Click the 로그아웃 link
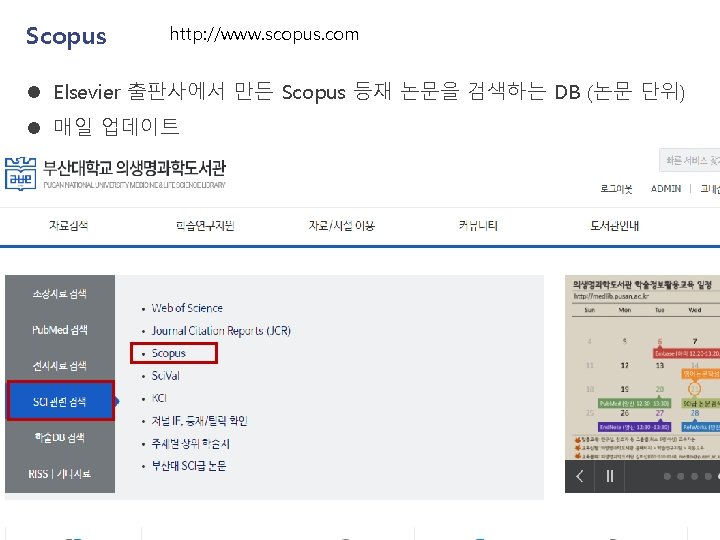Image resolution: width=720 pixels, height=540 pixels. pos(616,189)
